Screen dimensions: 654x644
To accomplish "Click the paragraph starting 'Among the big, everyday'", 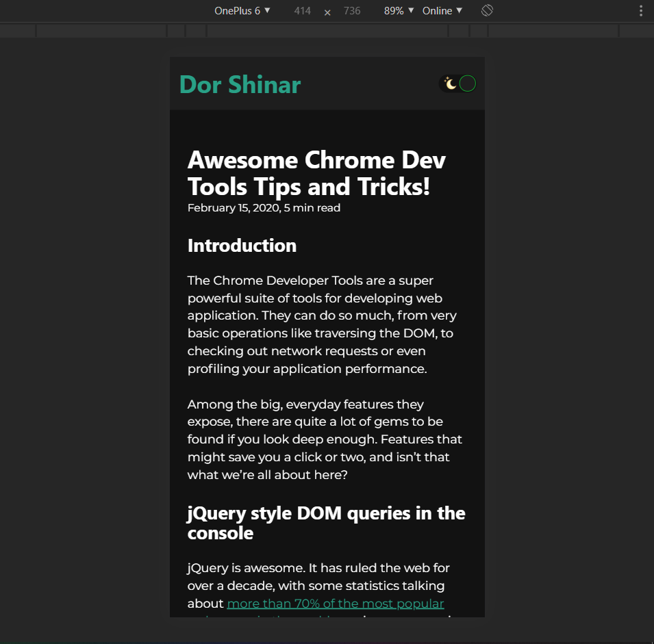I will (325, 439).
